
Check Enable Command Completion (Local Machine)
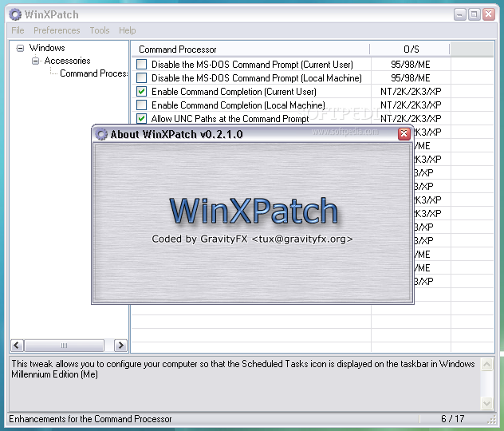pos(141,105)
